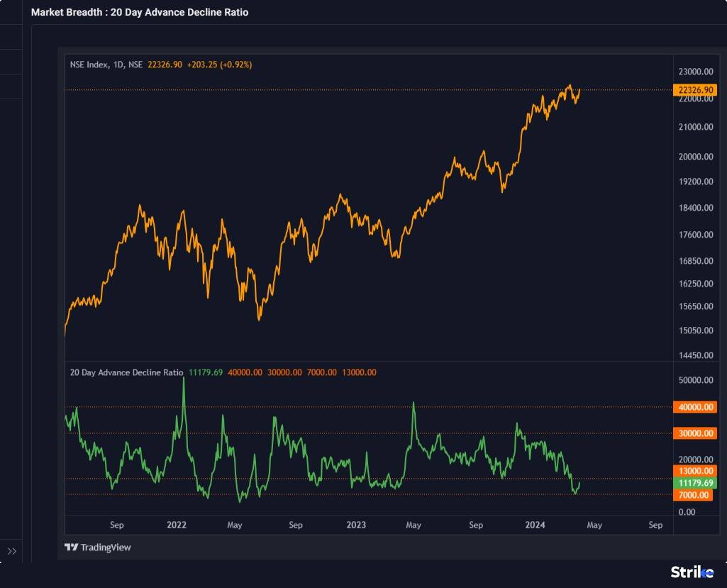
Task: Click the 16850.00 price axis label
Action: tap(696, 261)
